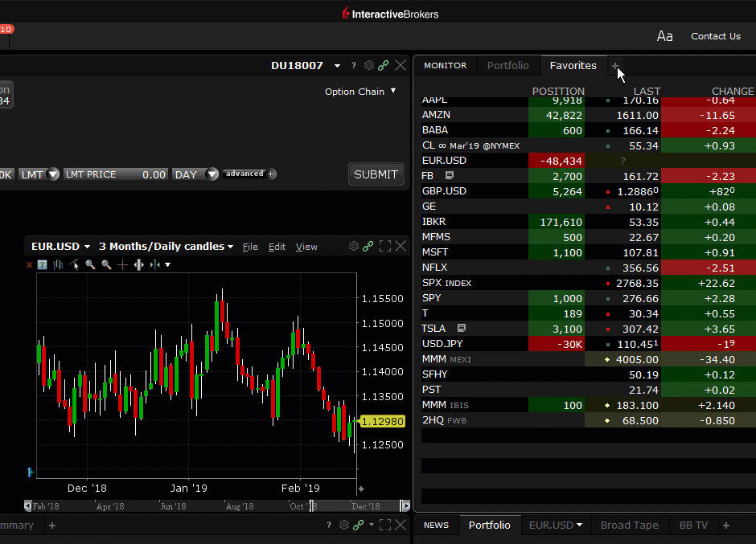756x544 pixels.
Task: Switch to the Portfolio tab in monitor
Action: pyautogui.click(x=507, y=66)
